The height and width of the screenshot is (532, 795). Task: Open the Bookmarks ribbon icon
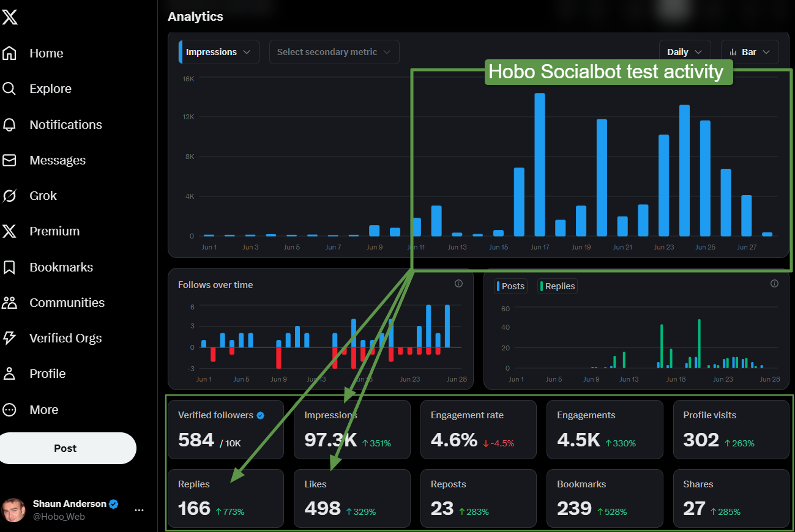pyautogui.click(x=9, y=267)
